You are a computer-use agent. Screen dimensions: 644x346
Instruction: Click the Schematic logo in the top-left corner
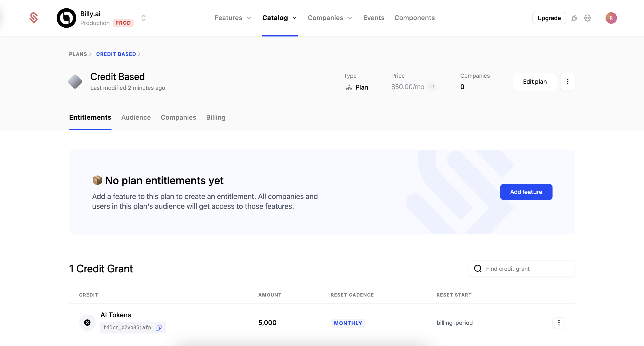pos(34,18)
